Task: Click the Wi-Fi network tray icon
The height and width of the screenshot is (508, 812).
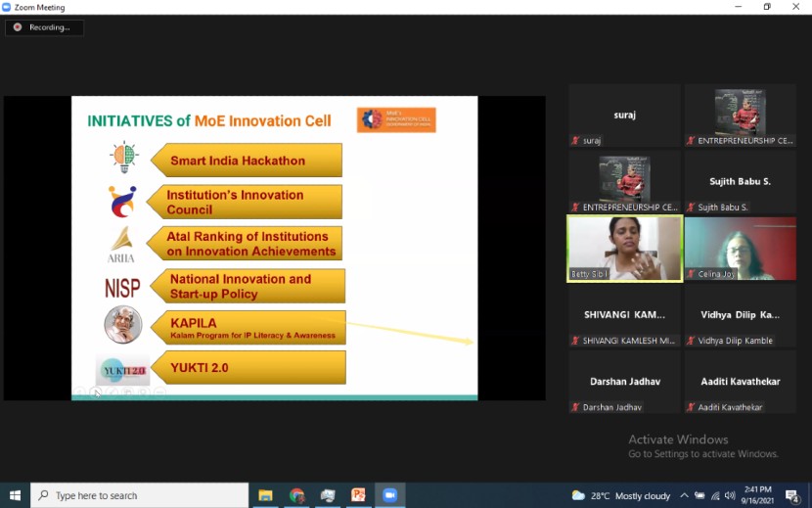Action: (715, 495)
